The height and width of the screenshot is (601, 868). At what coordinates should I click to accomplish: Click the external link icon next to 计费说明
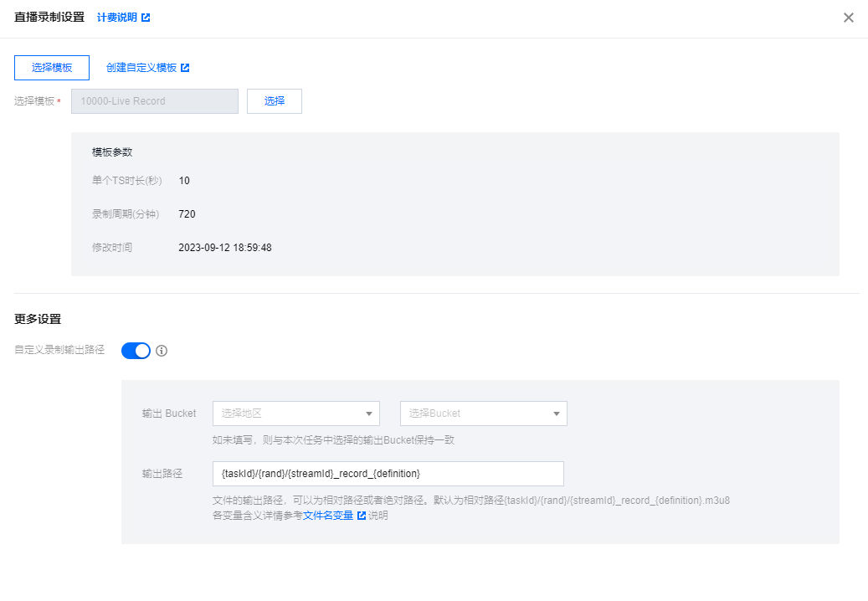coord(146,18)
